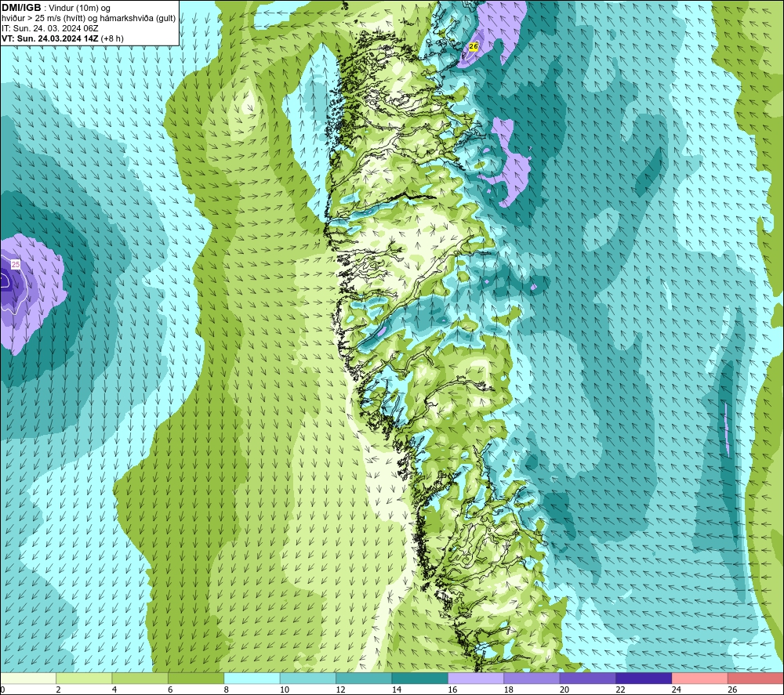This screenshot has width=784, height=695.
Task: Click the '4' legend scale label
Action: tap(114, 690)
